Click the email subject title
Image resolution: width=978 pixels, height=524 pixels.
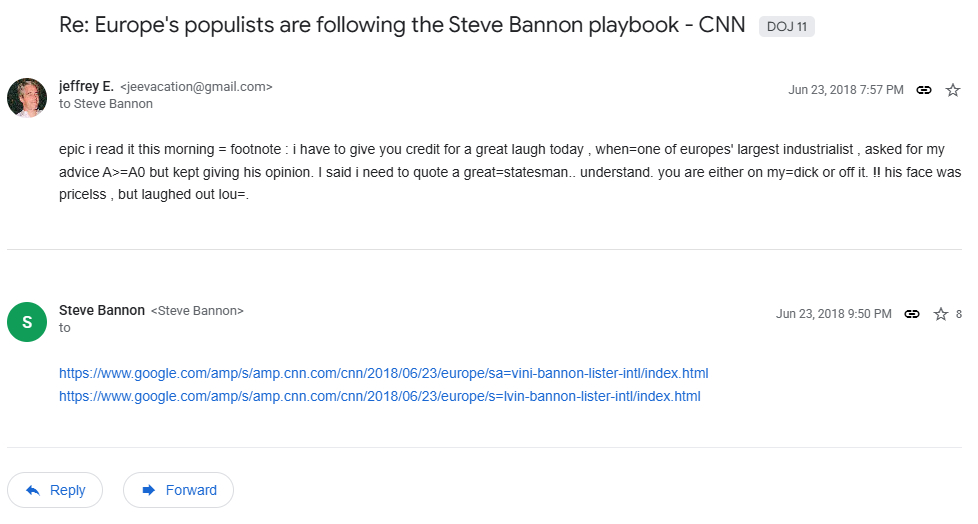click(x=402, y=25)
